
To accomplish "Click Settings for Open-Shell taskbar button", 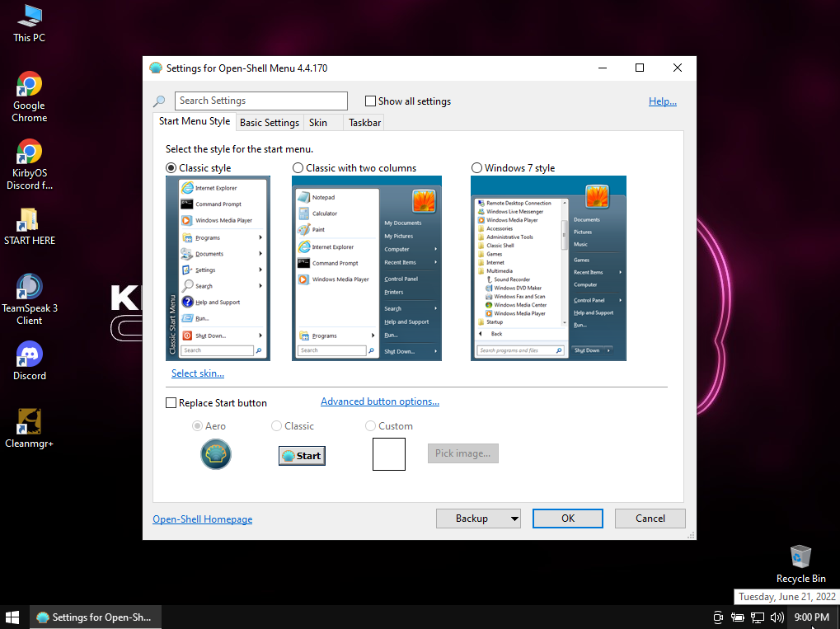I will (95, 617).
